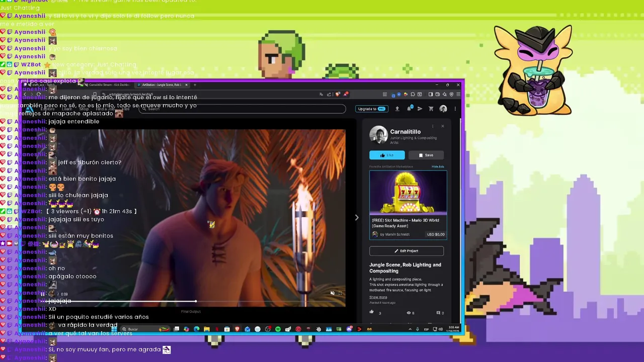The height and width of the screenshot is (362, 644).
Task: Click the thumbs-up likes count icon
Action: pos(372,312)
